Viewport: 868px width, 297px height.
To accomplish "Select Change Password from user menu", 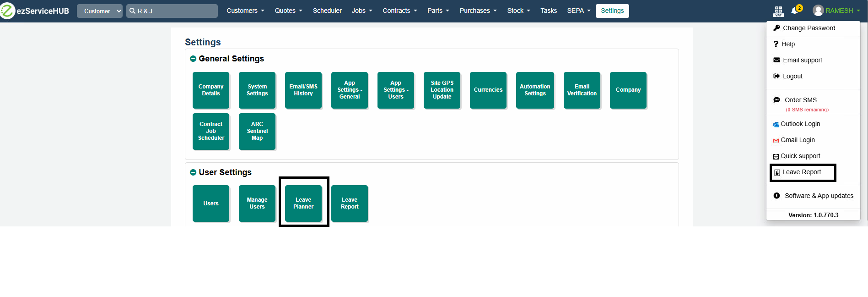I will click(x=809, y=28).
